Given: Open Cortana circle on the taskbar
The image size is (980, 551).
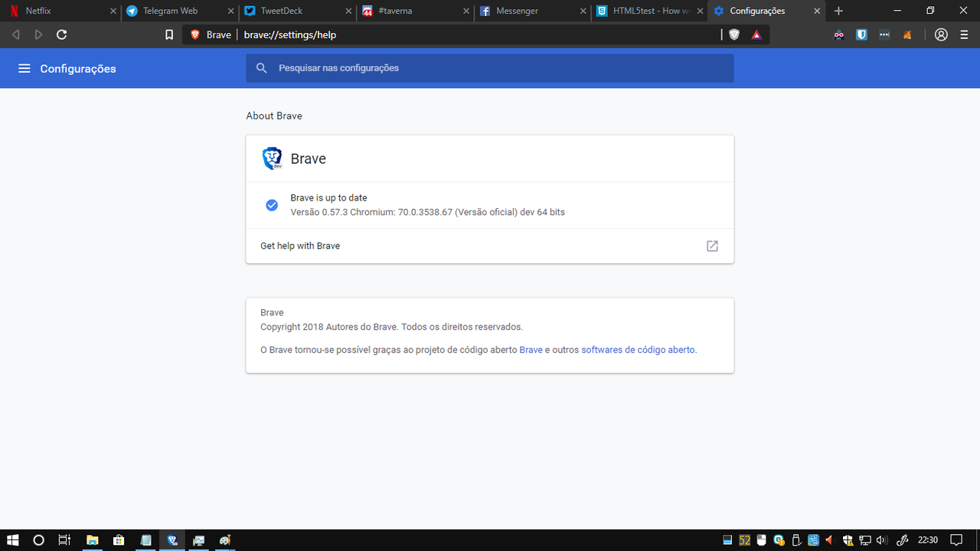Looking at the screenshot, I should pyautogui.click(x=38, y=540).
